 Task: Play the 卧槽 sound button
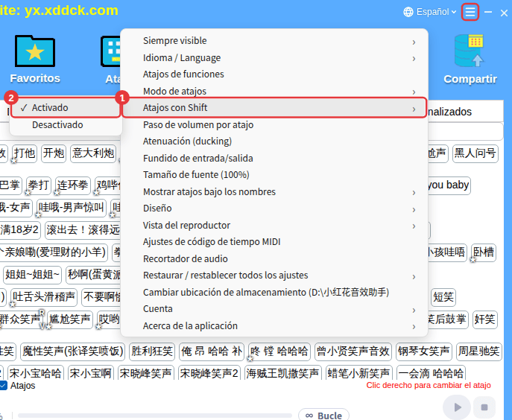(x=484, y=252)
